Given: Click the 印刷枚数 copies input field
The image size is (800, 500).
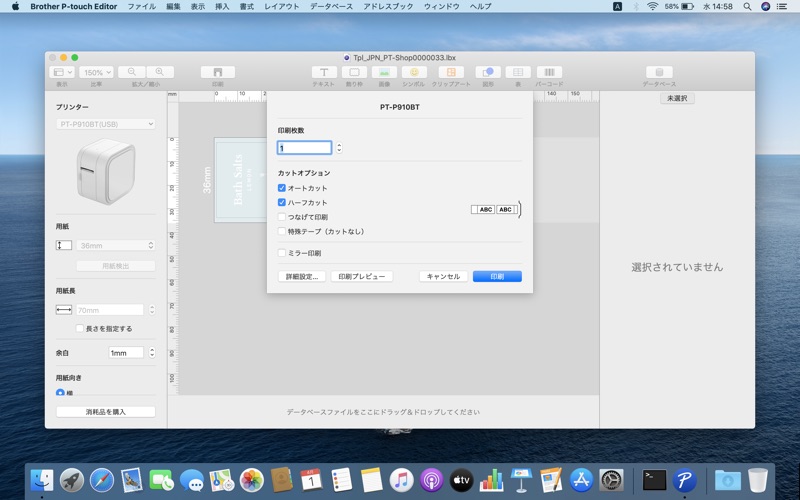Looking at the screenshot, I should [x=305, y=148].
